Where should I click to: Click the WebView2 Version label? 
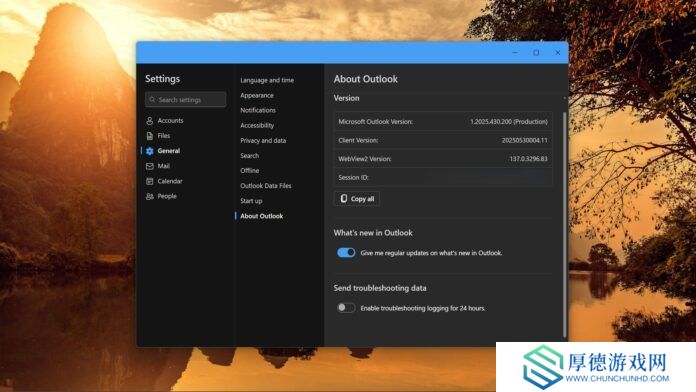tap(364, 159)
